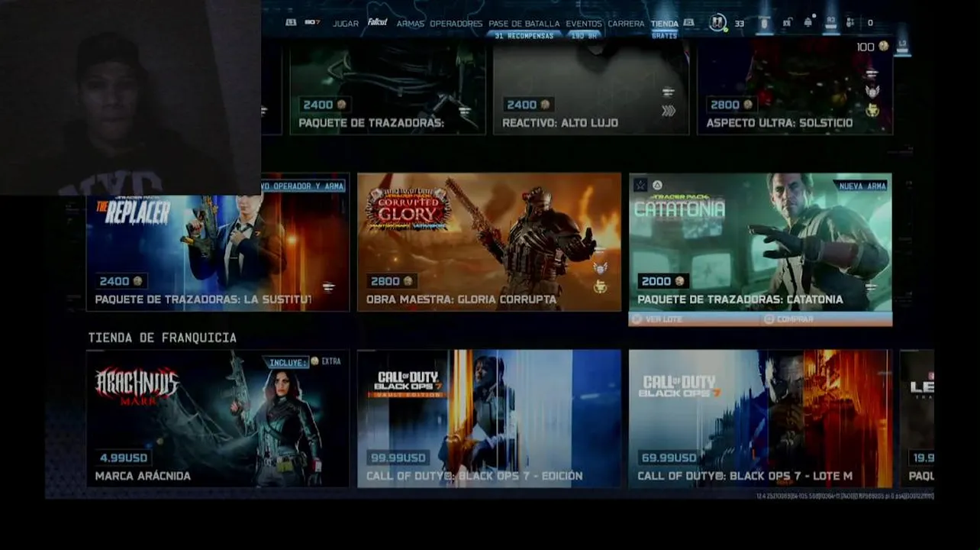Click the R1 button glyph after TIENDA
Screen dimensions: 980x550
point(688,23)
